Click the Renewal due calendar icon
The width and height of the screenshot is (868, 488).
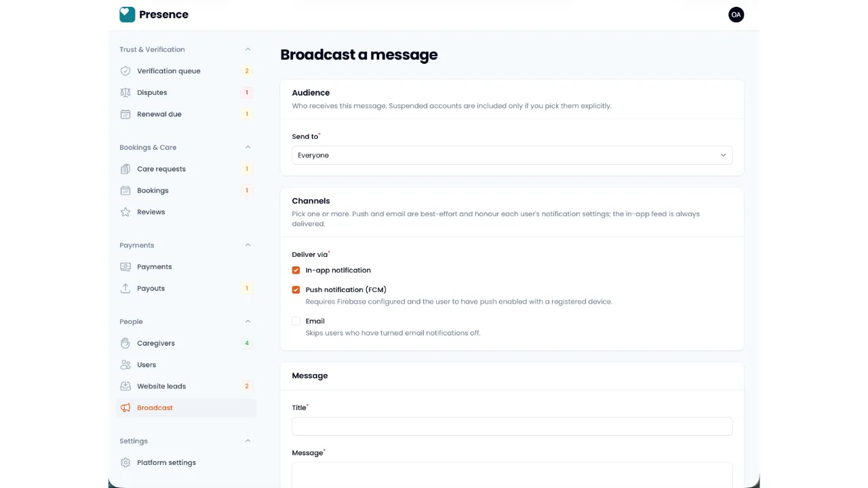125,115
